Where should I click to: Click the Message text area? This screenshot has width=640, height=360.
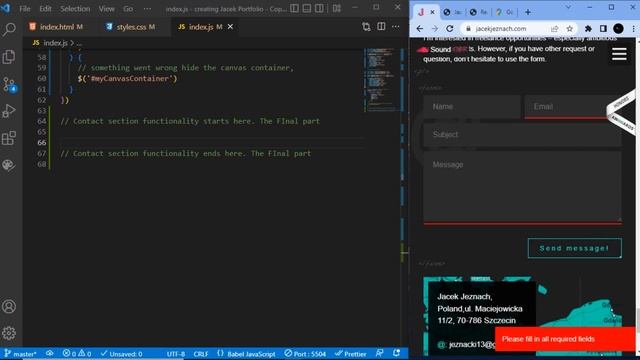(x=522, y=187)
